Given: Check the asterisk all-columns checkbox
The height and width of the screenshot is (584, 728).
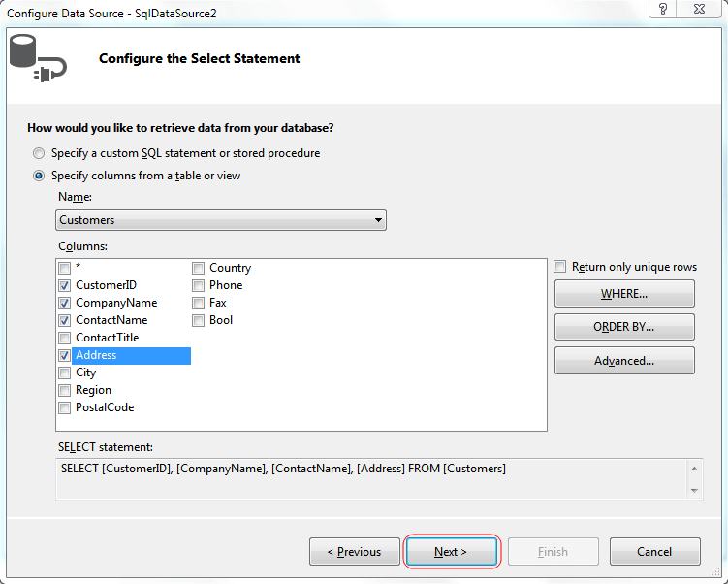Looking at the screenshot, I should pyautogui.click(x=64, y=268).
